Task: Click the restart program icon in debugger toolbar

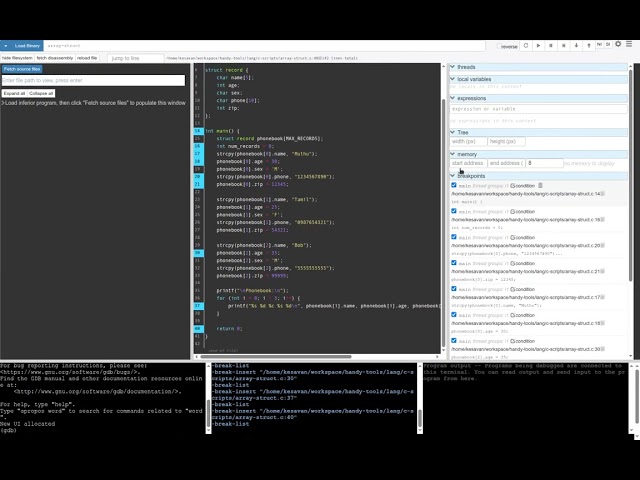Action: click(526, 46)
